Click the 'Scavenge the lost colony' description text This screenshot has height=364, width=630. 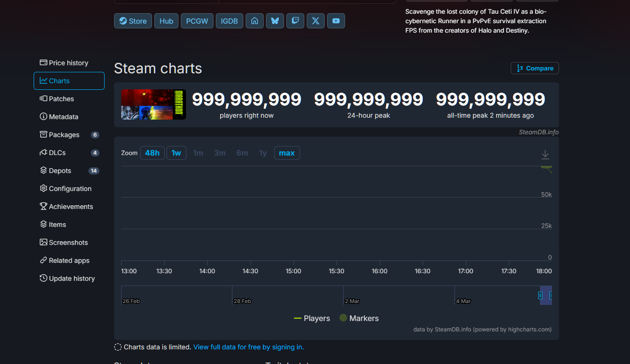click(476, 21)
